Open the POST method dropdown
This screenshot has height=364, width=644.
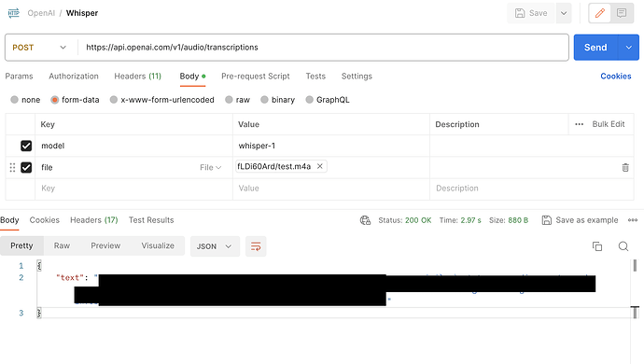(x=39, y=48)
